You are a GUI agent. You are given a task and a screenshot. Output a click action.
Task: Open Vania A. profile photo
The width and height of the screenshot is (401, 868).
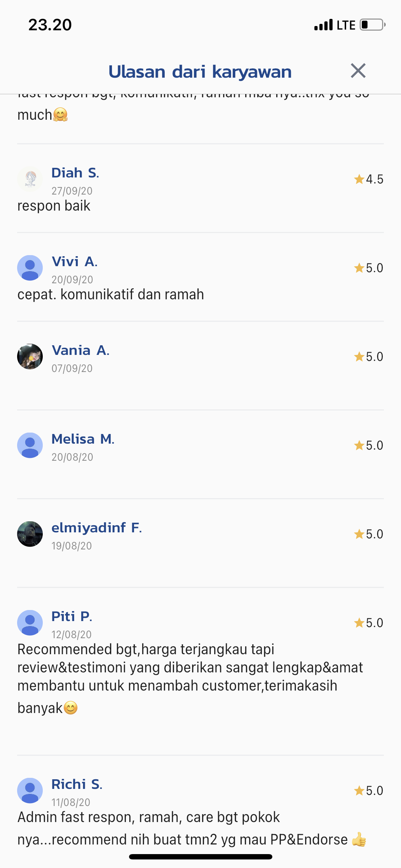pyautogui.click(x=30, y=356)
